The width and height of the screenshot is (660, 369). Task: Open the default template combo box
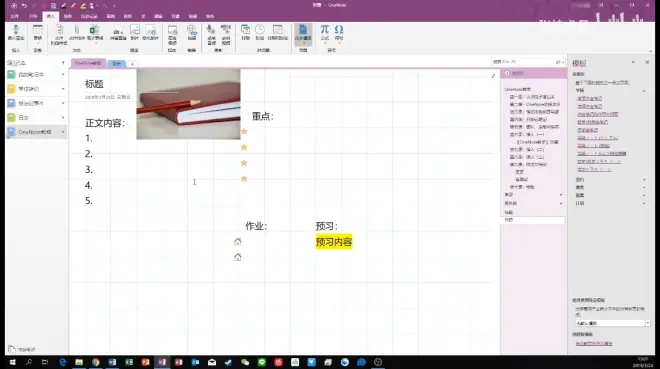coord(612,323)
